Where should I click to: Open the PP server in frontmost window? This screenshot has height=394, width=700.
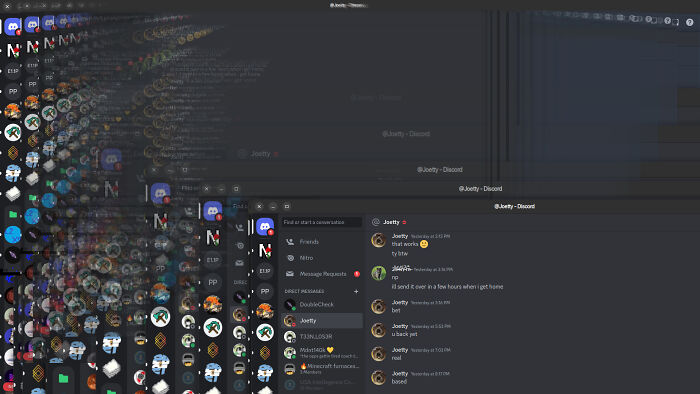click(x=265, y=291)
